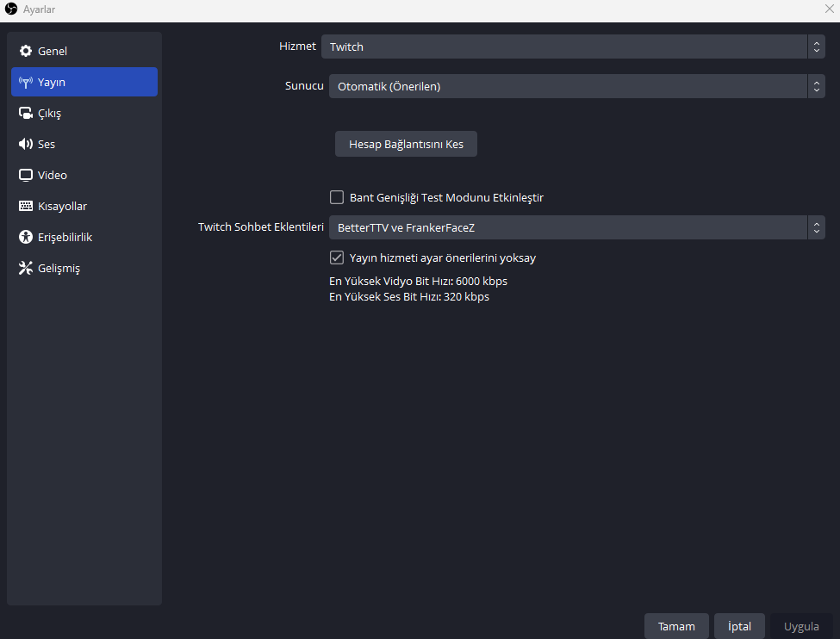
Task: Switch to the Çıkış settings section
Action: tap(84, 113)
